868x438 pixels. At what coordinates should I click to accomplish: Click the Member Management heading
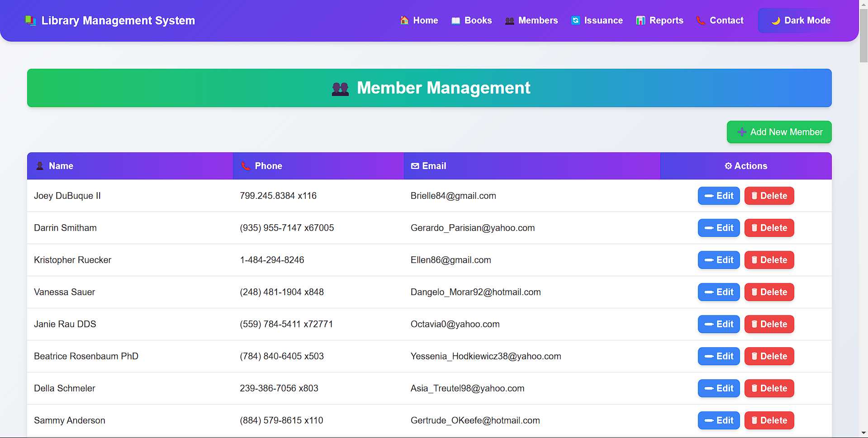coord(443,88)
